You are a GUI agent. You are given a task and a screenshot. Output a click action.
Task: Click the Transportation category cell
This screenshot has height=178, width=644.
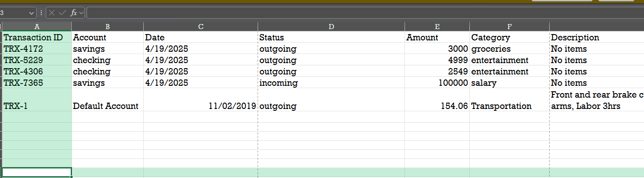(509, 100)
